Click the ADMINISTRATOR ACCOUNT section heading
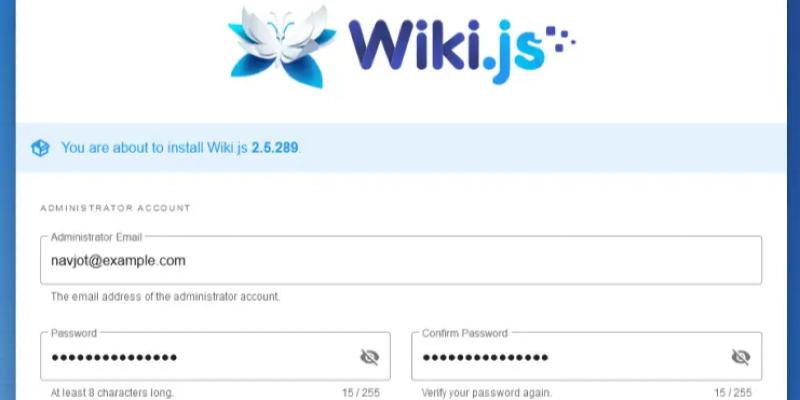This screenshot has width=800, height=400. (x=115, y=208)
